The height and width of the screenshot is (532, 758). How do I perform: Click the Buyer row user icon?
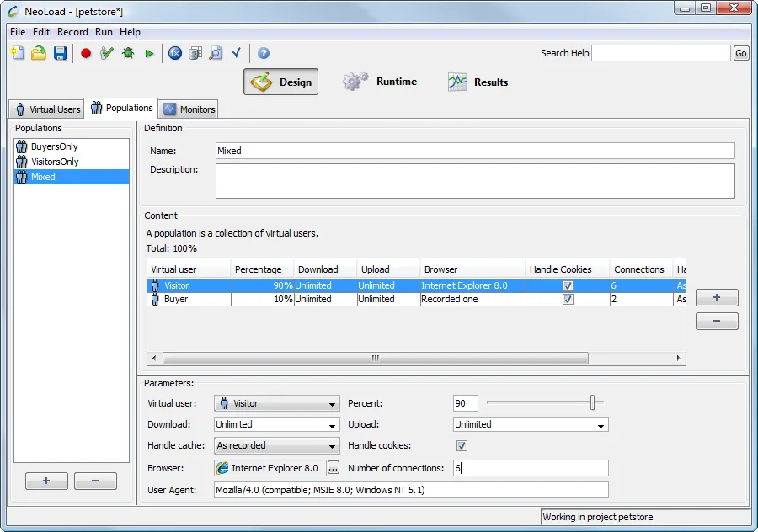(155, 299)
